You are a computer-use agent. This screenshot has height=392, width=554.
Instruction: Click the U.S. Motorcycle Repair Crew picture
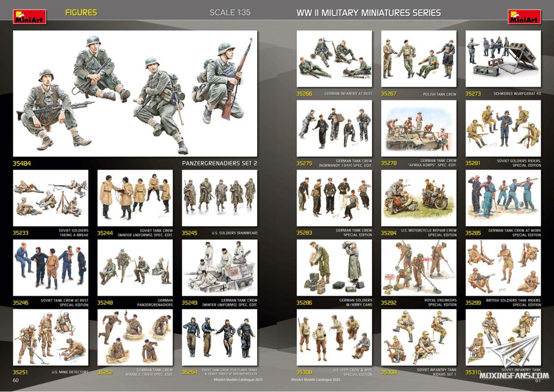[x=419, y=198]
